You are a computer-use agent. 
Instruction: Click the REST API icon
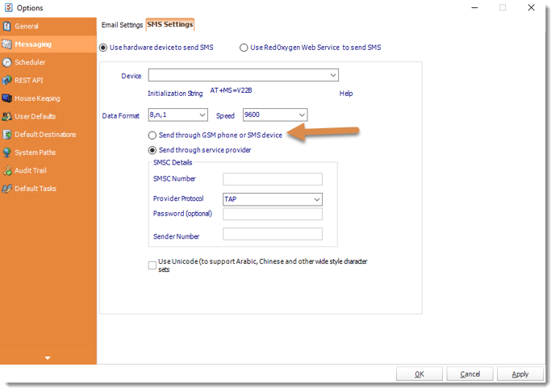(6, 81)
